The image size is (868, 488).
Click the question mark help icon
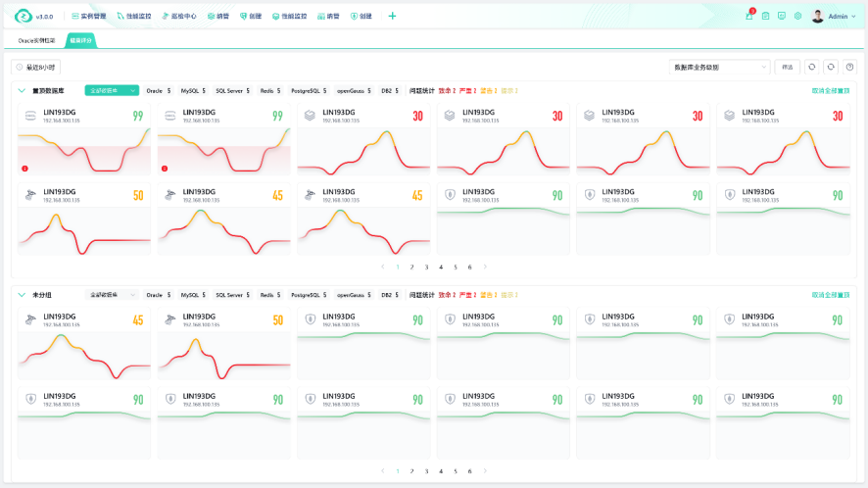click(x=849, y=67)
